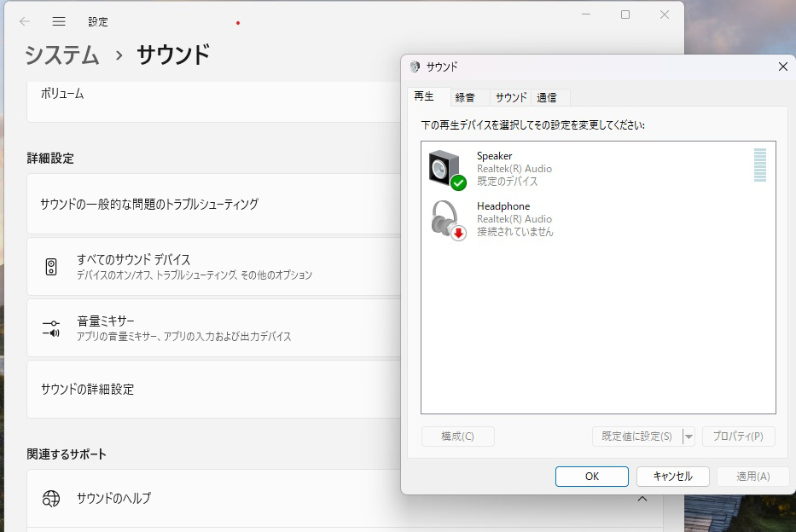This screenshot has width=796, height=532.
Task: Switch to the サウンド tab in dialog
Action: click(x=511, y=97)
